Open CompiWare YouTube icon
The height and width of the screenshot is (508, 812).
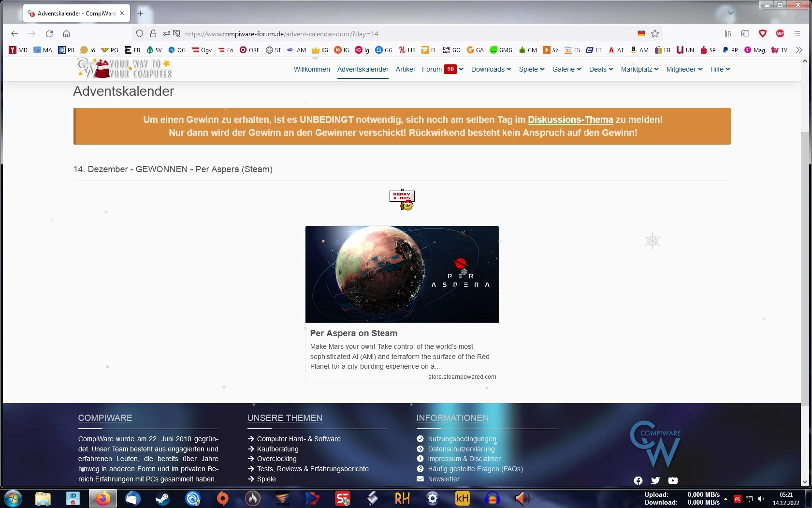[x=673, y=480]
